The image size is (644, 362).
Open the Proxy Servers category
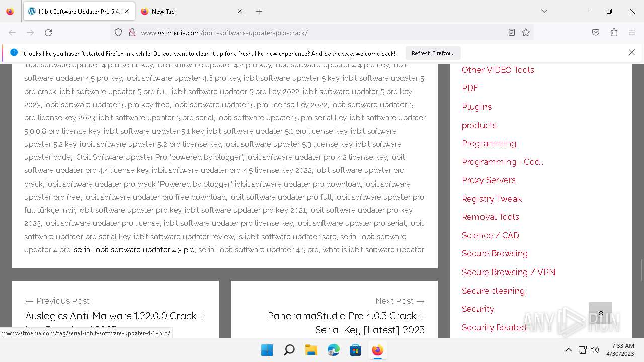(489, 180)
